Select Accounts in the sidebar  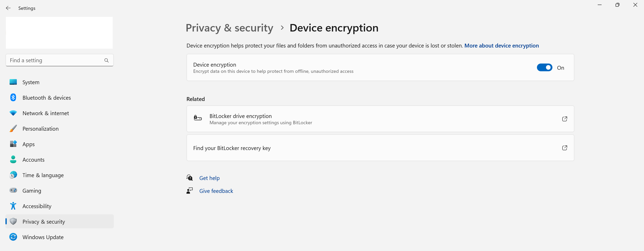[33, 160]
